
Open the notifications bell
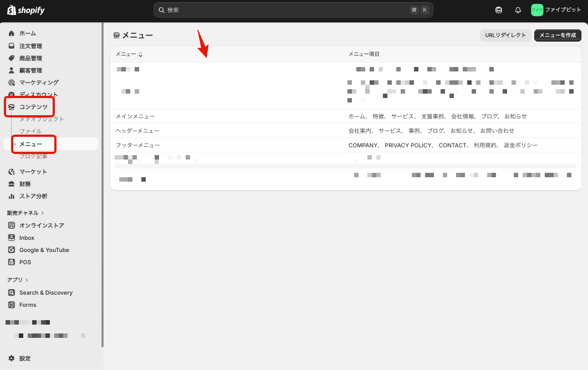click(518, 9)
